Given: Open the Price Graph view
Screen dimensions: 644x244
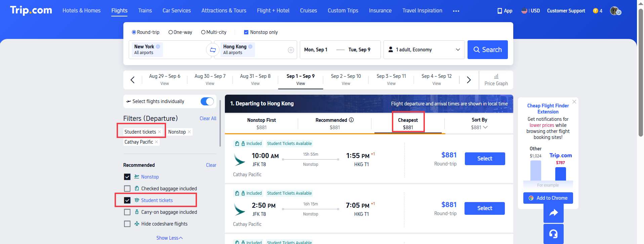Looking at the screenshot, I should click(496, 80).
